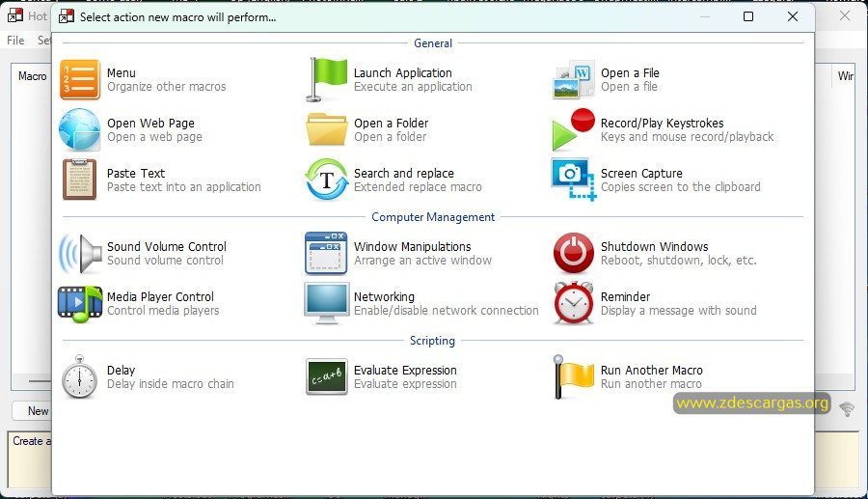Screen dimensions: 868x499
Task: Click the monitor Networking icon
Action: 327,303
